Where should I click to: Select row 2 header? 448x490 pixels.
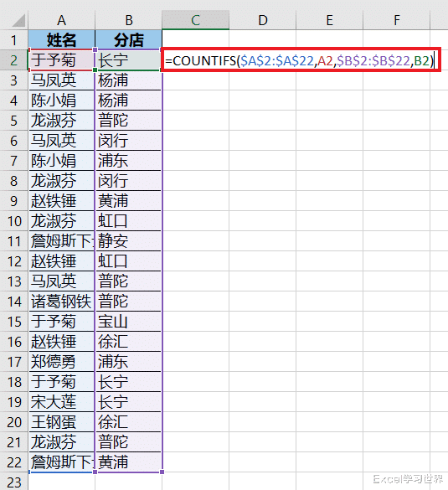tap(13, 60)
